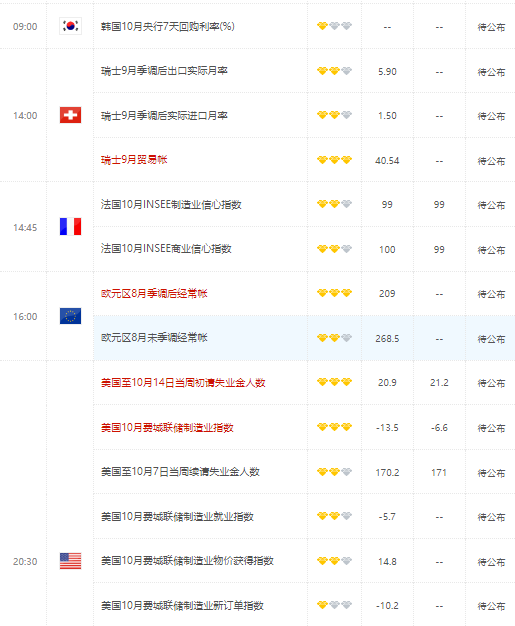The width and height of the screenshot is (515, 626).
Task: Click importance diamonds for 美国10月费城联储制造业新订单指数
Action: (x=334, y=605)
